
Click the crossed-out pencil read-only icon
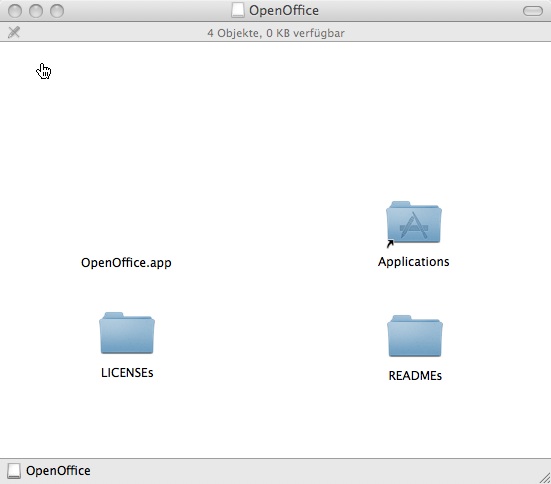click(14, 32)
